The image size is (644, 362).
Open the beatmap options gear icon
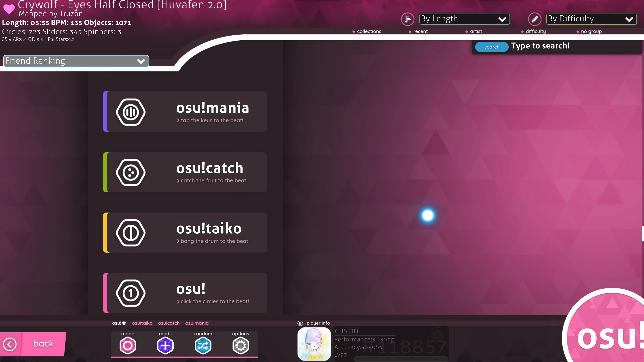tap(240, 346)
